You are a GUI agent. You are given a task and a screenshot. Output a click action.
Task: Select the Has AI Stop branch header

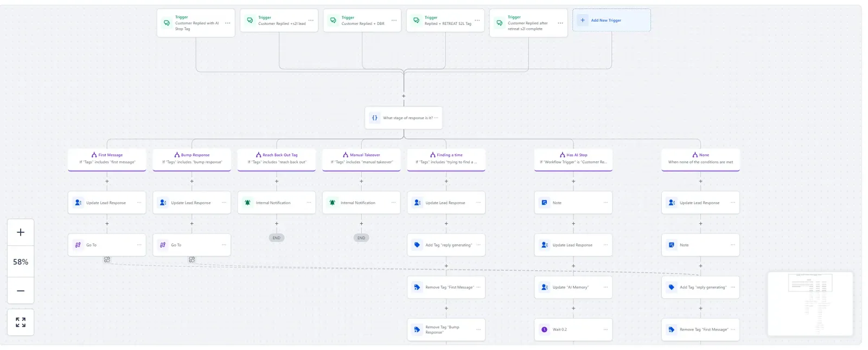click(573, 160)
